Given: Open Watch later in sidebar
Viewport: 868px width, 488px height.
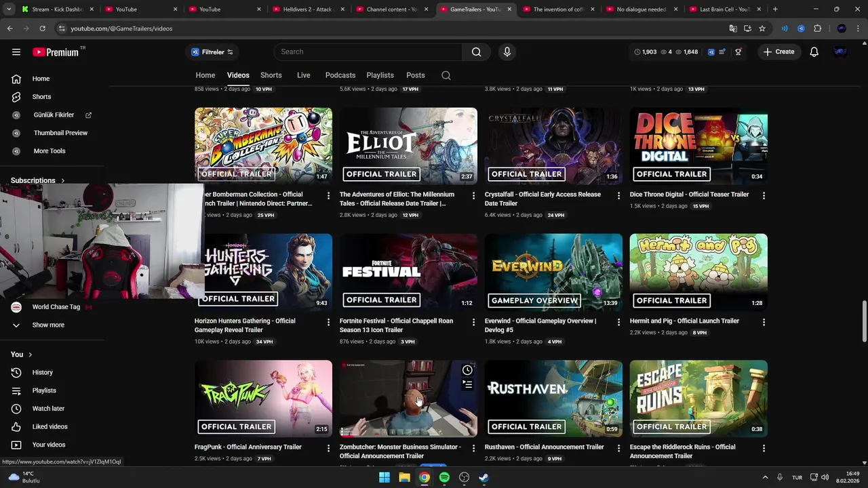Looking at the screenshot, I should point(48,409).
